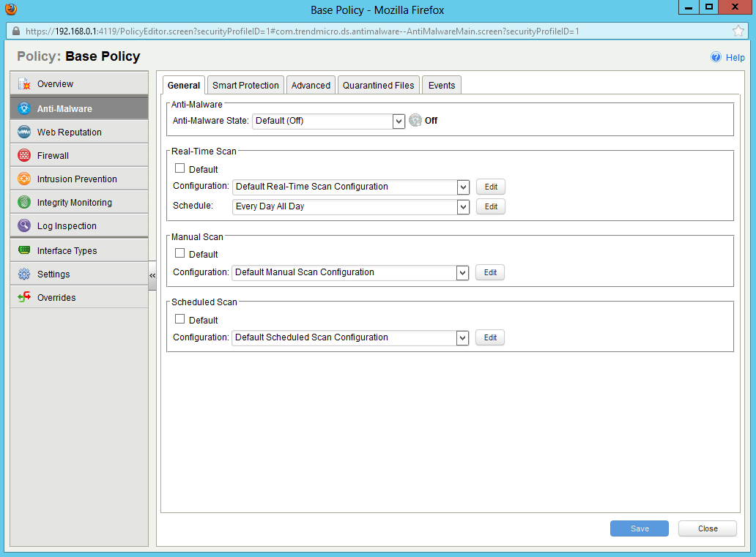756x557 pixels.
Task: Switch to the Smart Protection tab
Action: [245, 86]
